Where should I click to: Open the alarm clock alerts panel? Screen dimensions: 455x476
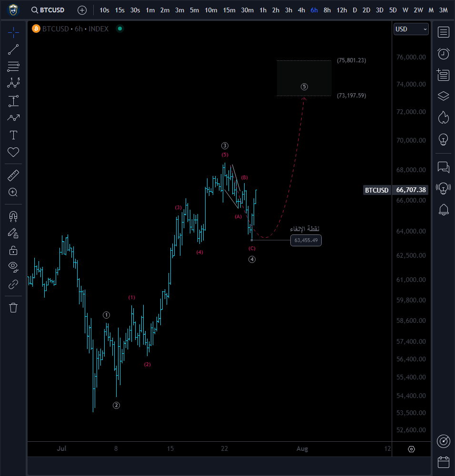coord(444,54)
